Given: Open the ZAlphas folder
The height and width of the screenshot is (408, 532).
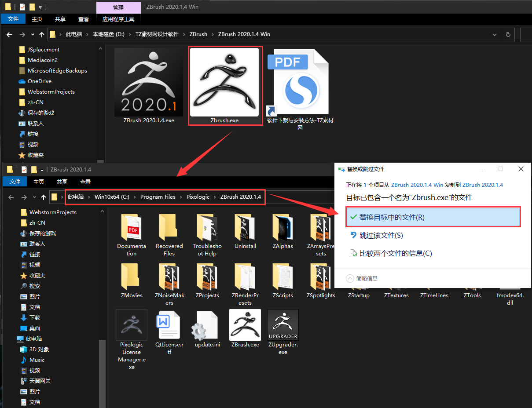Looking at the screenshot, I should pyautogui.click(x=283, y=226).
